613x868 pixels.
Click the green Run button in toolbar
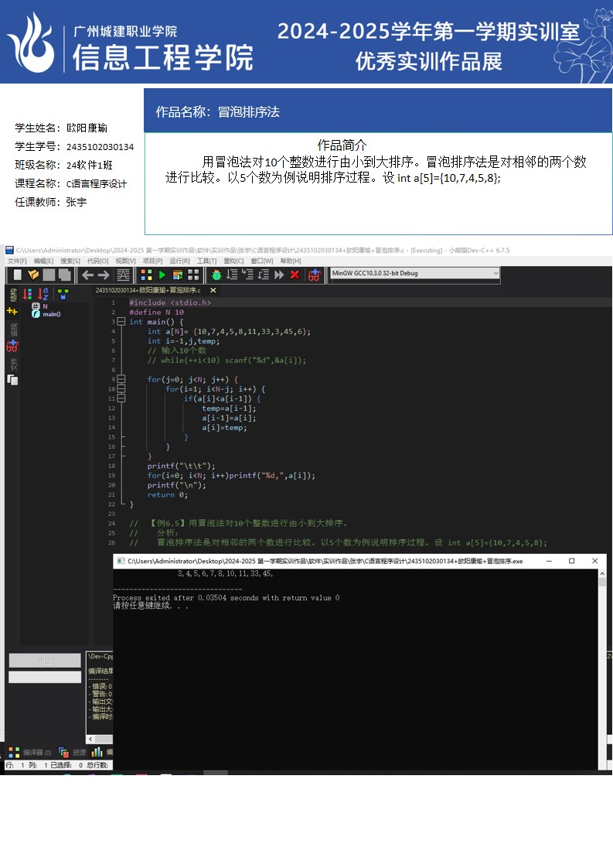click(x=162, y=275)
